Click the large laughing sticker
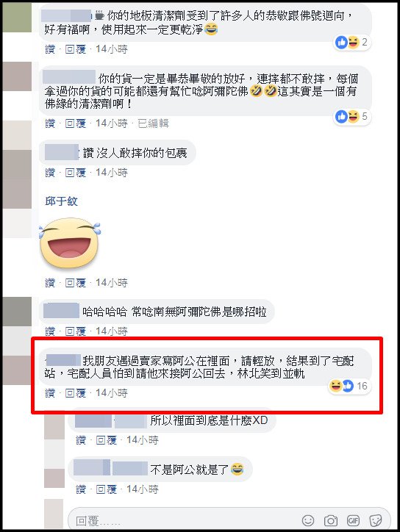Image resolution: width=400 pixels, height=532 pixels. (70, 243)
